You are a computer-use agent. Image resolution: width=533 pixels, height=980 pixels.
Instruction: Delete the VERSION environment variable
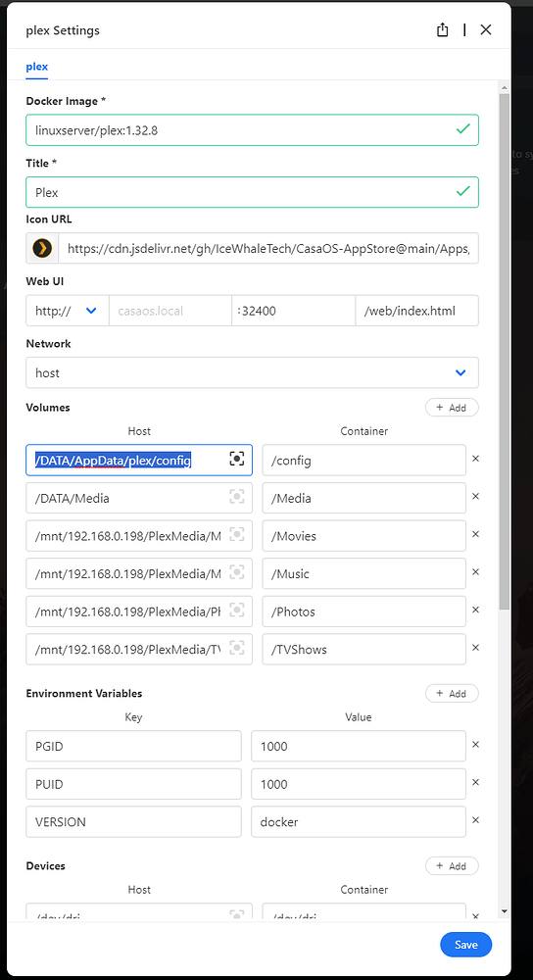point(475,820)
